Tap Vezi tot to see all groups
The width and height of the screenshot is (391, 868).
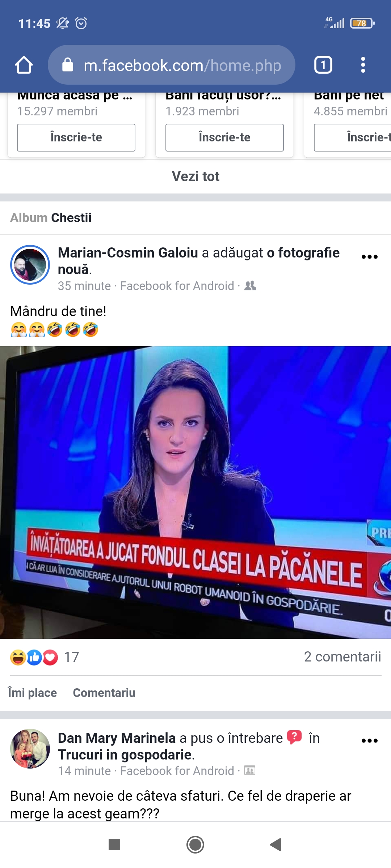coord(195,176)
